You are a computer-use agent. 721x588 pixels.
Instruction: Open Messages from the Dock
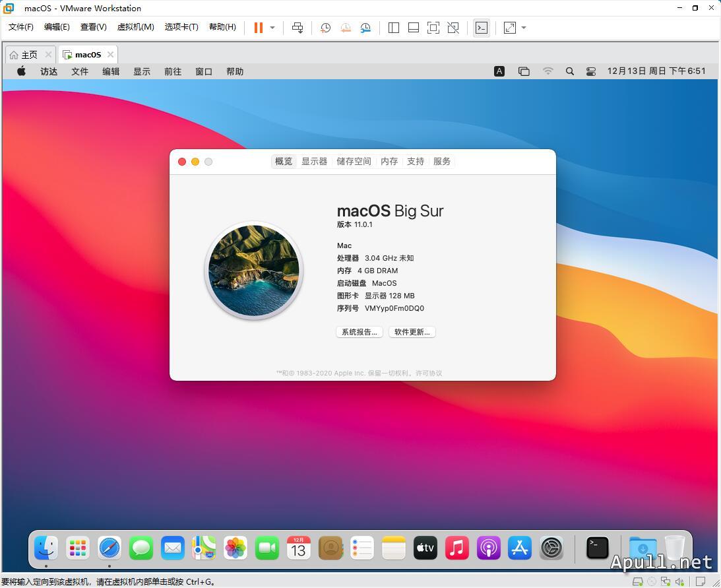tap(141, 548)
